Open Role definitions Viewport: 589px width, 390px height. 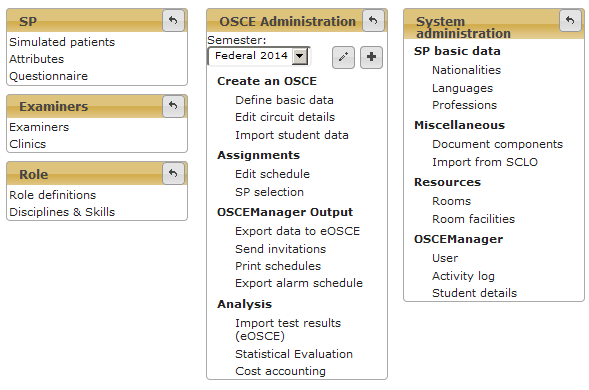[x=53, y=195]
